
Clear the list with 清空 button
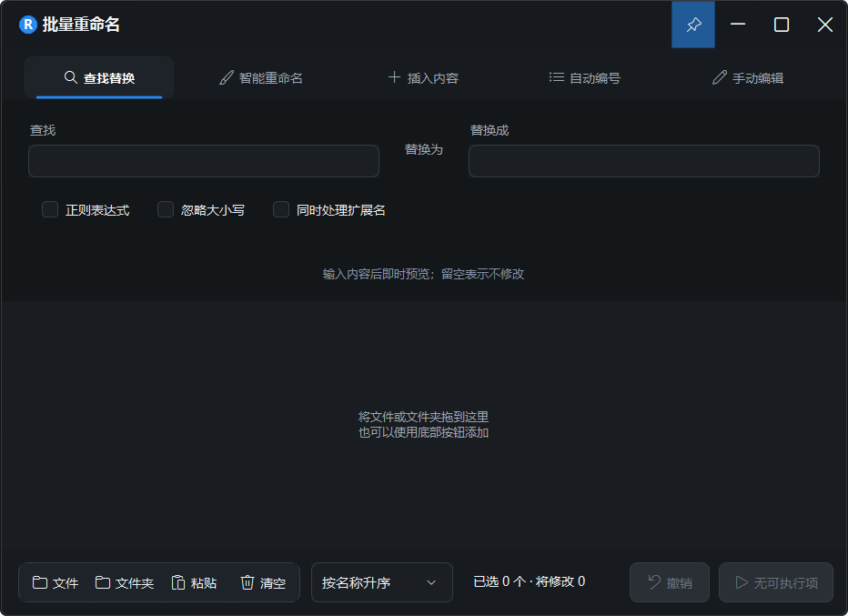coord(263,582)
